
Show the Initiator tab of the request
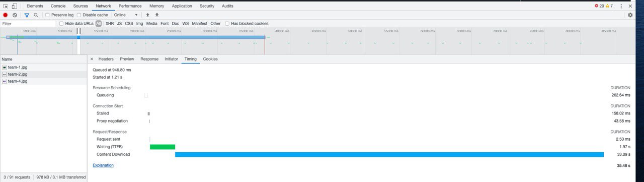pos(171,59)
